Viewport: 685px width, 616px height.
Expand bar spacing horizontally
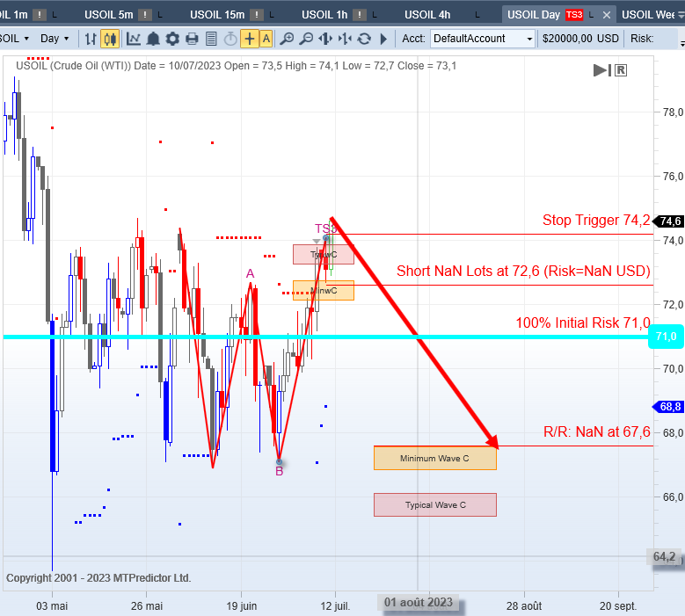click(x=325, y=39)
